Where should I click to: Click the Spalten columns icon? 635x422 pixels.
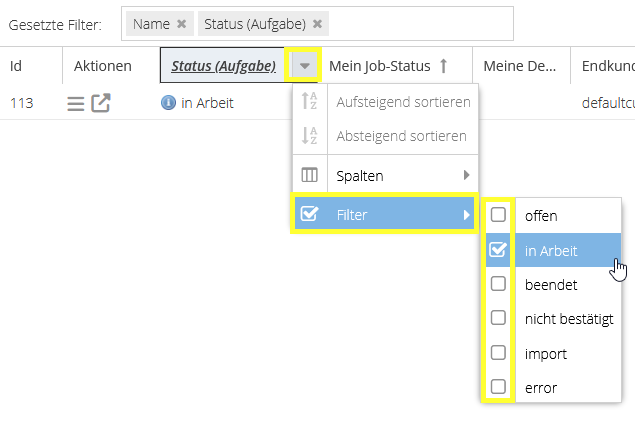309,175
